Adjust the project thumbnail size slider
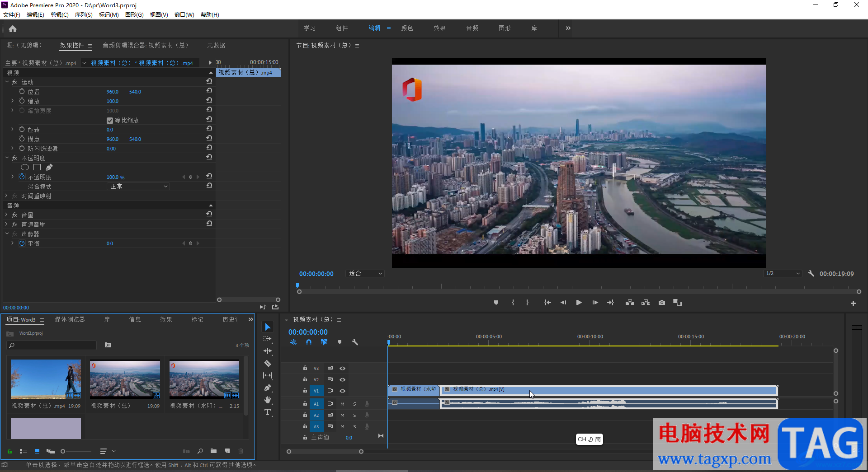 [63, 451]
